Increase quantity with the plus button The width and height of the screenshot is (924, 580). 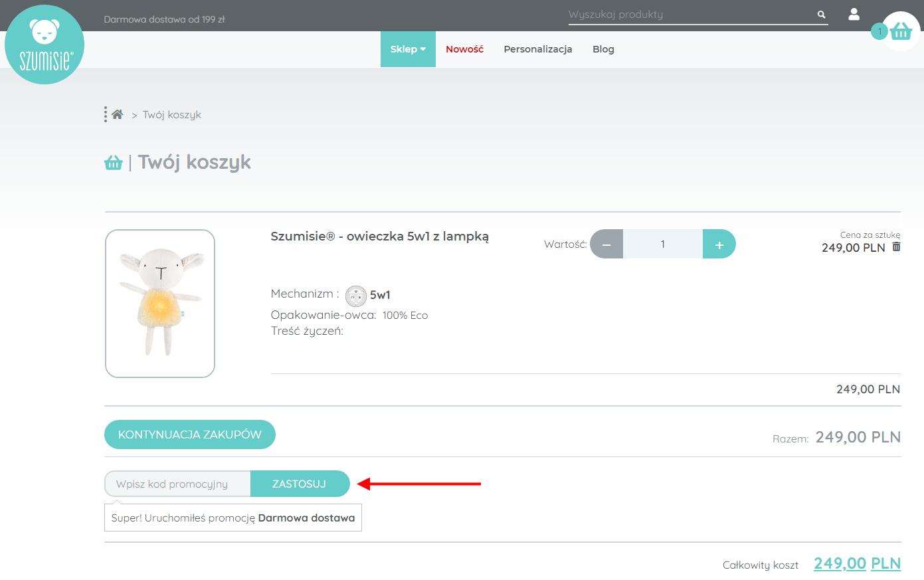click(x=719, y=244)
